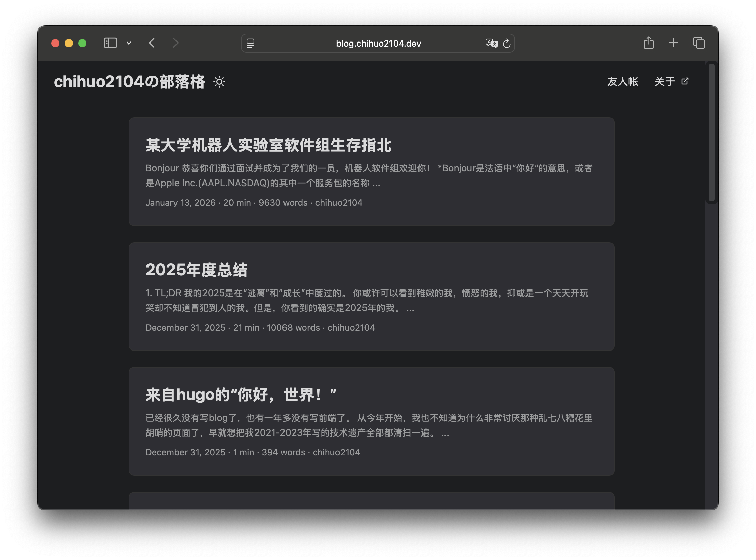The width and height of the screenshot is (756, 560).
Task: Open the 2025年度总结 post
Action: (x=196, y=270)
